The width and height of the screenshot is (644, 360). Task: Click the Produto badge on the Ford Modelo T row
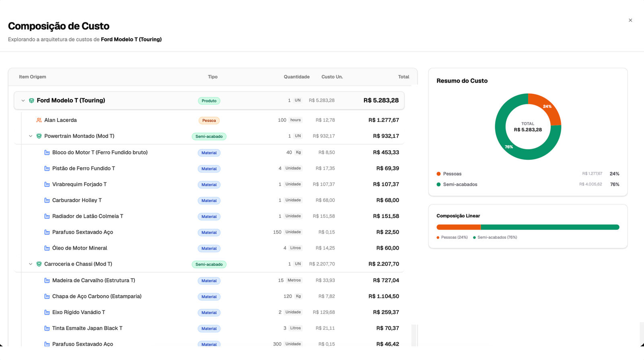pos(209,101)
